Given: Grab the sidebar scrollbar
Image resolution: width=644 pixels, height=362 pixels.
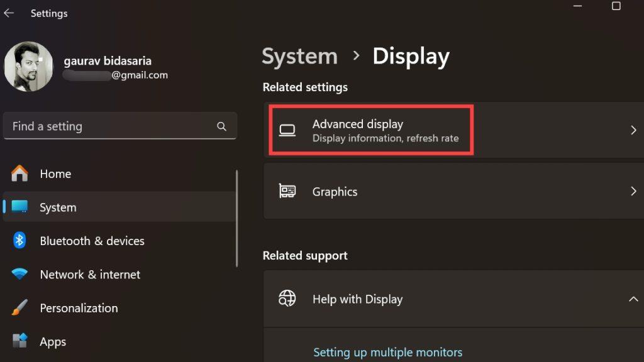Looking at the screenshot, I should click(x=237, y=218).
